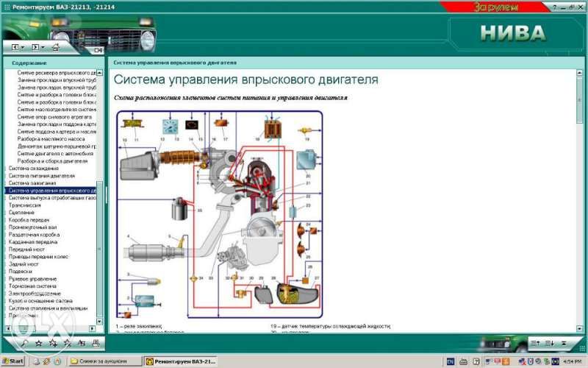Image resolution: width=588 pixels, height=368 pixels.
Task: Open the Трансмиссия section
Action: (24, 205)
